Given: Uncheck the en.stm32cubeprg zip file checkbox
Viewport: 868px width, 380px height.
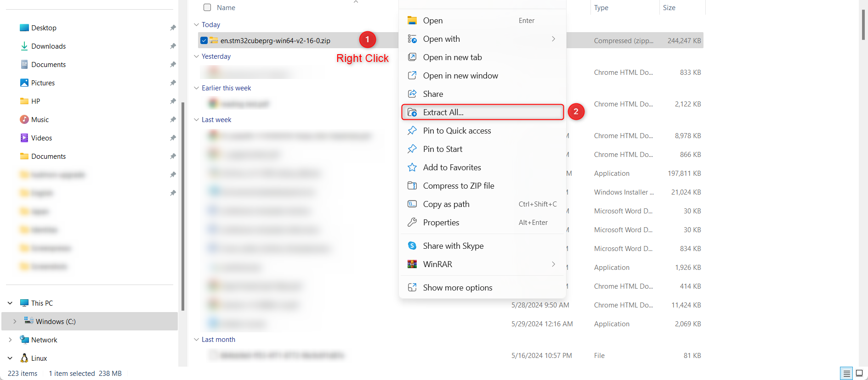Looking at the screenshot, I should point(204,41).
